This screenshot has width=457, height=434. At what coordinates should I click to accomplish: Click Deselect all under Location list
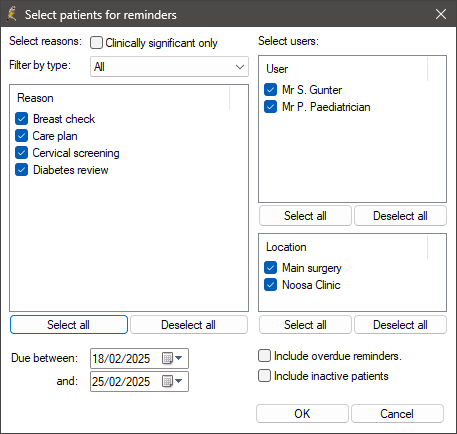[400, 325]
